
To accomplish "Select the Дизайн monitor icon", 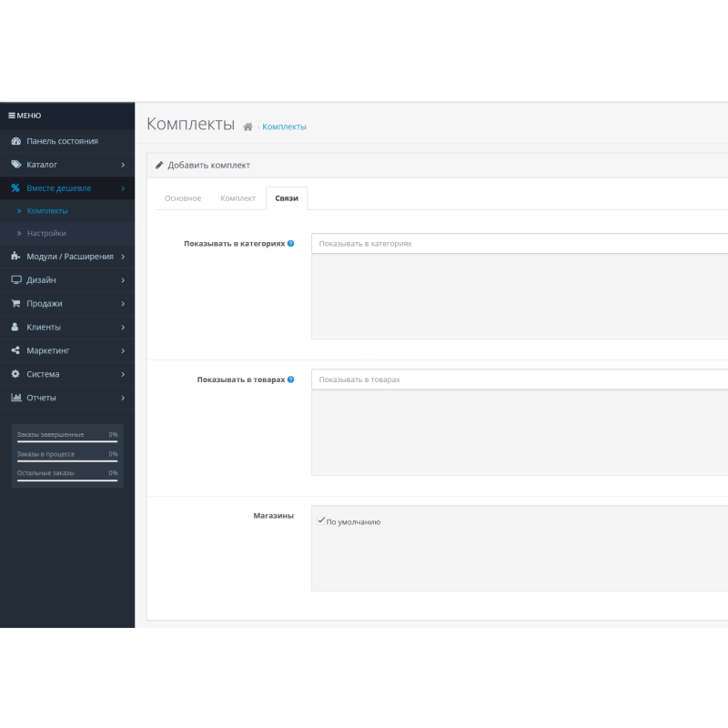I will 15,279.
